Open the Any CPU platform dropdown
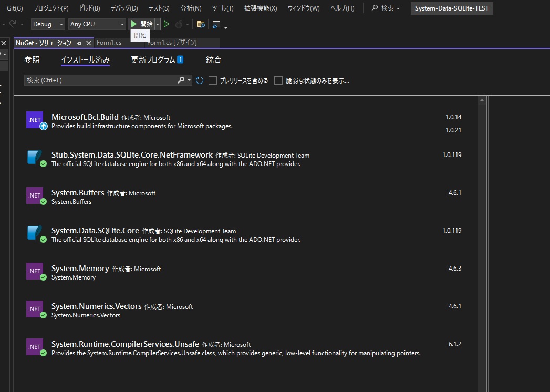This screenshot has height=392, width=550. point(97,24)
